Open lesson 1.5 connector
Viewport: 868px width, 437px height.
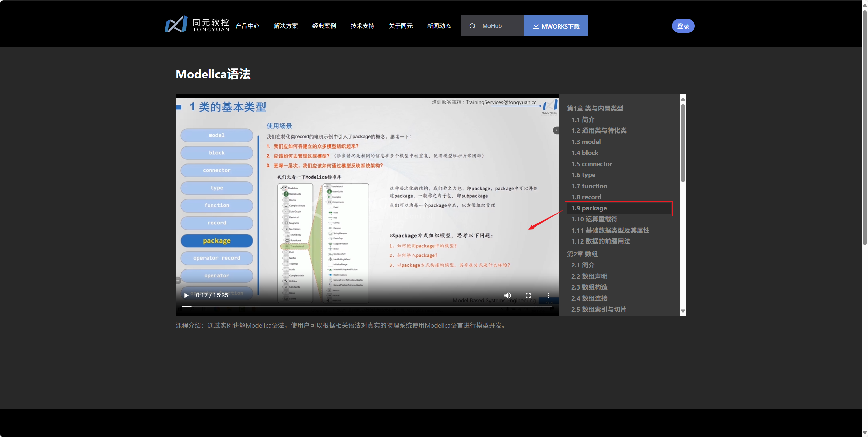(x=592, y=164)
